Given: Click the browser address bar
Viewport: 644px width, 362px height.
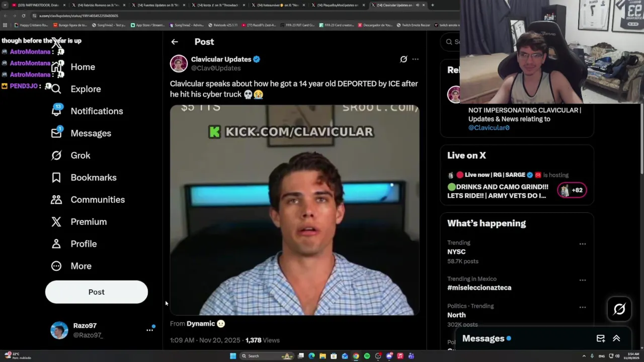Looking at the screenshot, I should pyautogui.click(x=242, y=16).
